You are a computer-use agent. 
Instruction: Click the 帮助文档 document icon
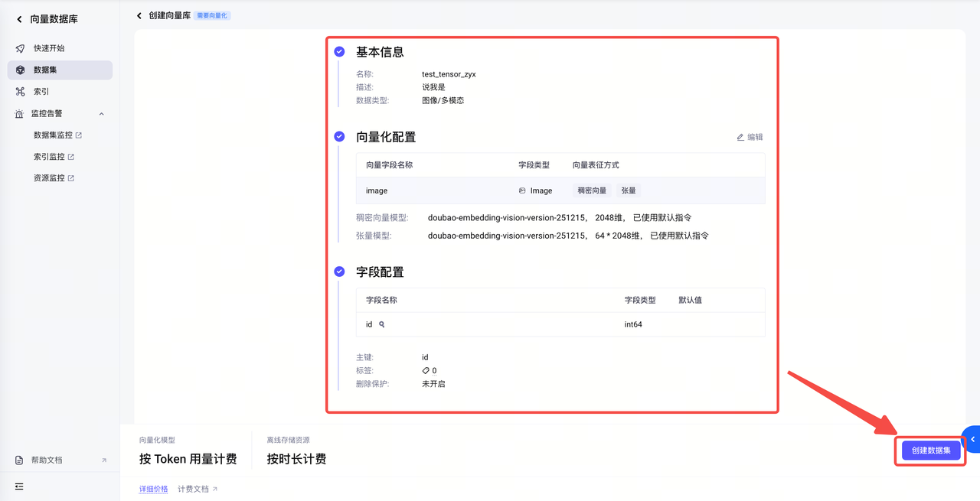click(x=20, y=460)
